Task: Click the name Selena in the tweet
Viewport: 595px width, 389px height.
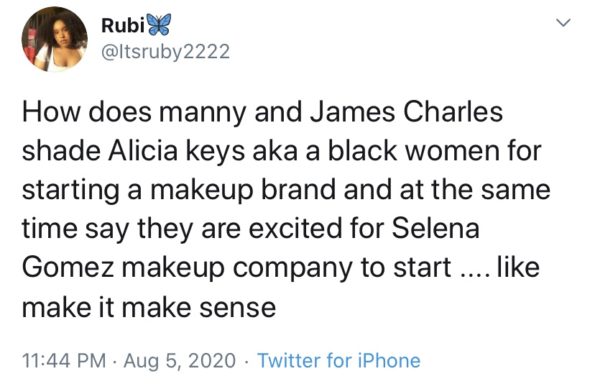Action: tap(435, 228)
